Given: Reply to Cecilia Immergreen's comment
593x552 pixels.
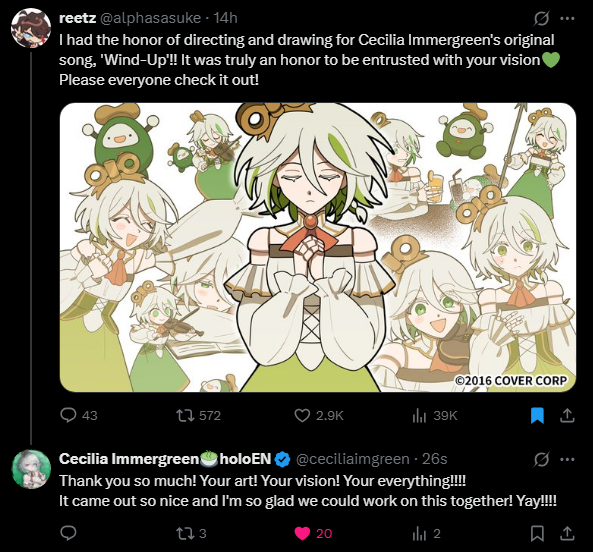Looking at the screenshot, I should click(68, 533).
